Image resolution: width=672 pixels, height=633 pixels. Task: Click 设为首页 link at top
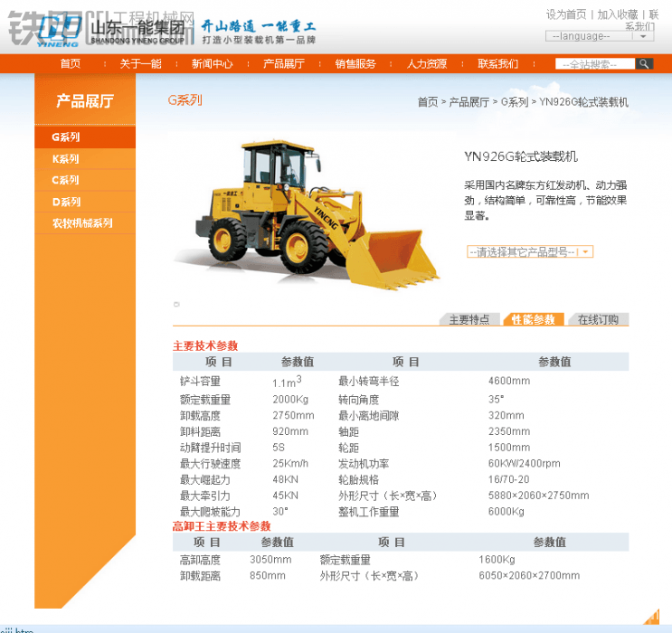[x=566, y=14]
